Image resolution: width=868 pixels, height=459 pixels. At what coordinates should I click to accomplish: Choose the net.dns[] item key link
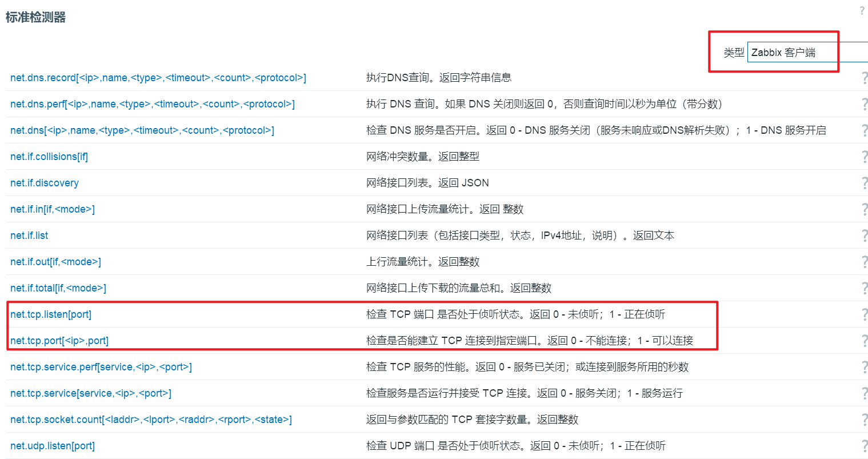click(142, 130)
